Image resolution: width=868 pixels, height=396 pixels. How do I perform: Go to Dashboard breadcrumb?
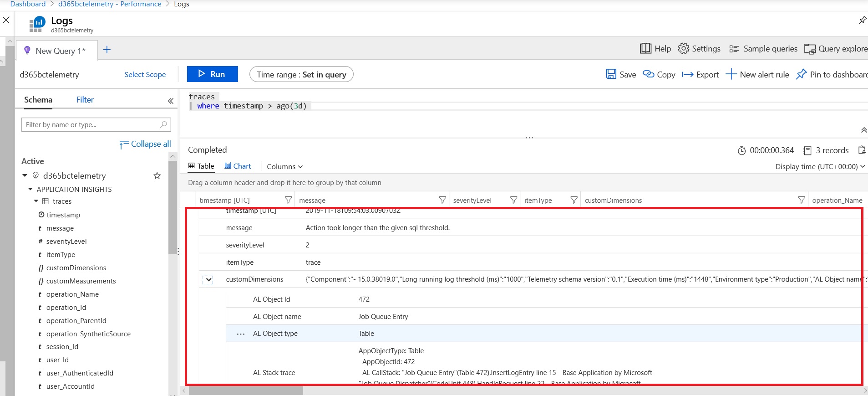tap(28, 4)
